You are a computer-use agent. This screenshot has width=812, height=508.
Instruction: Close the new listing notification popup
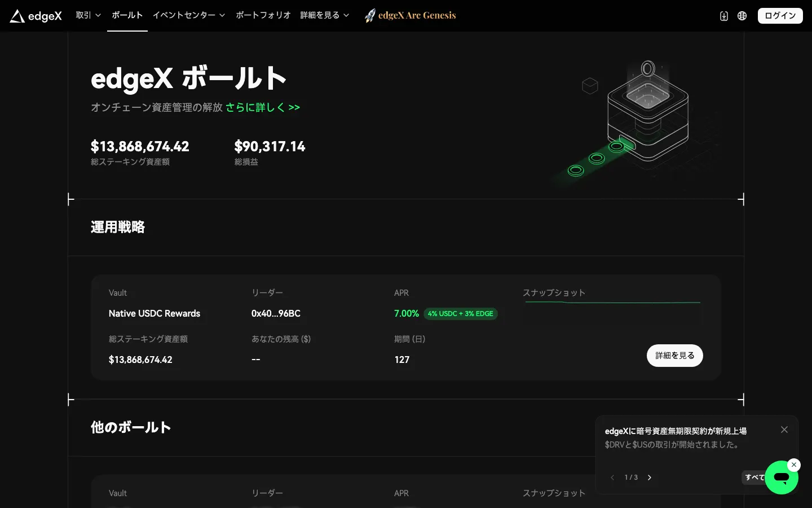tap(784, 430)
